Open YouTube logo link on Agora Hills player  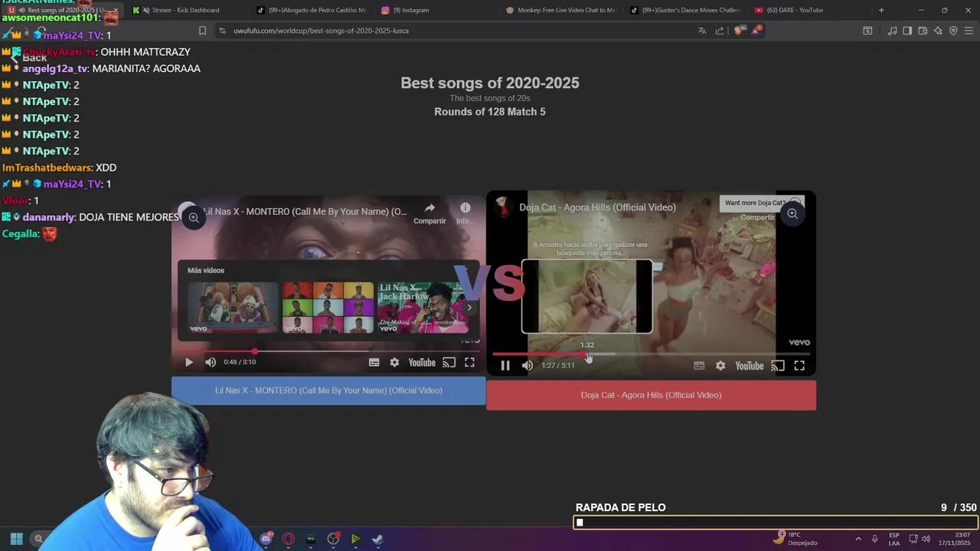pyautogui.click(x=749, y=366)
